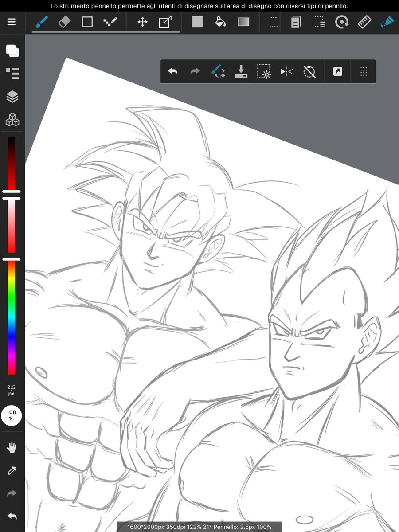Select the Eraser tool
The height and width of the screenshot is (532, 399).
click(x=65, y=22)
